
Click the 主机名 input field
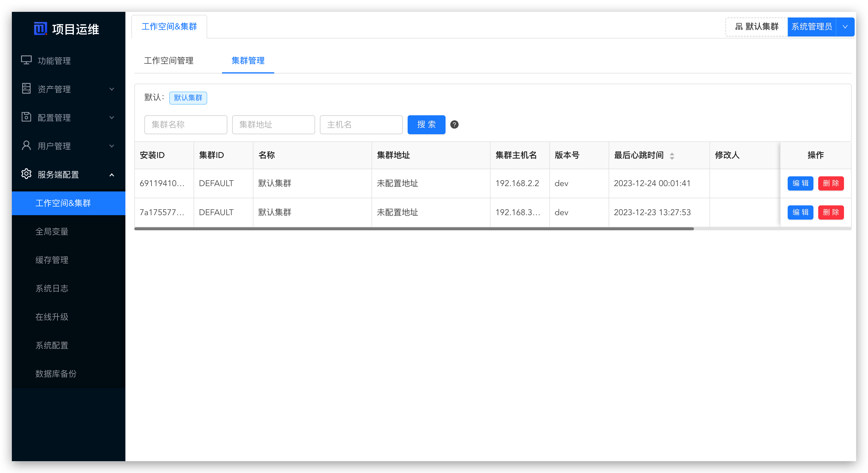click(x=361, y=125)
